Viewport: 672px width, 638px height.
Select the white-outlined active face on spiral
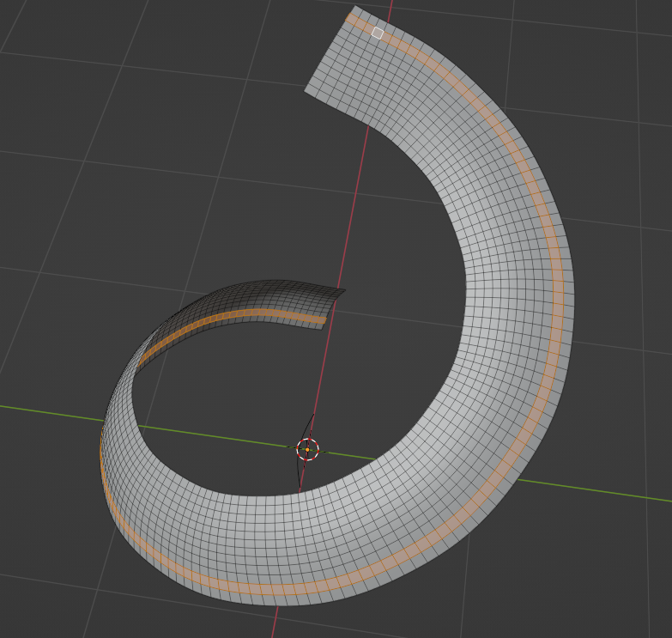tap(378, 33)
